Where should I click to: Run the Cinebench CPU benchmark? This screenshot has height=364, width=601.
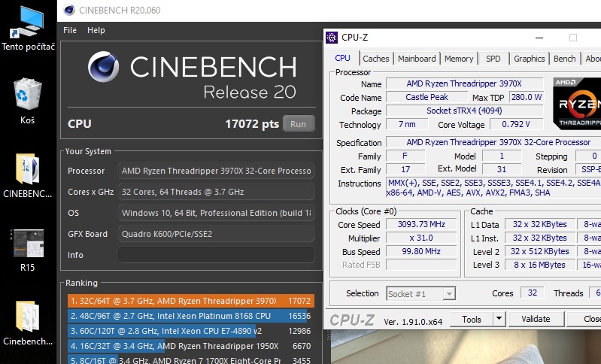[299, 124]
